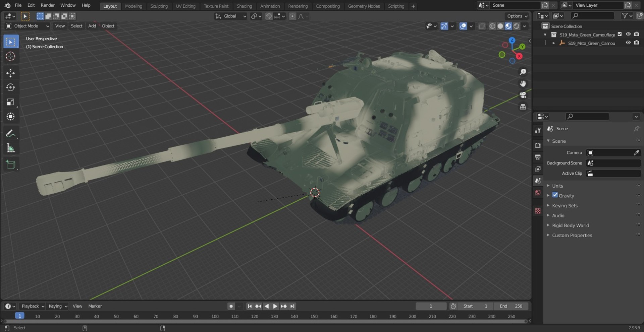This screenshot has height=332, width=644.
Task: Open the Tool properties tab
Action: 538,130
